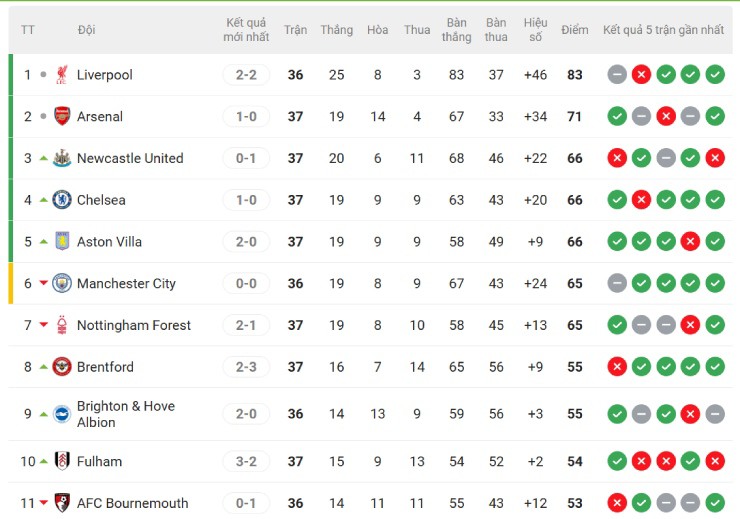Viewport: 740px width, 519px height.
Task: Click the Liverpool club crest icon
Action: 62,75
